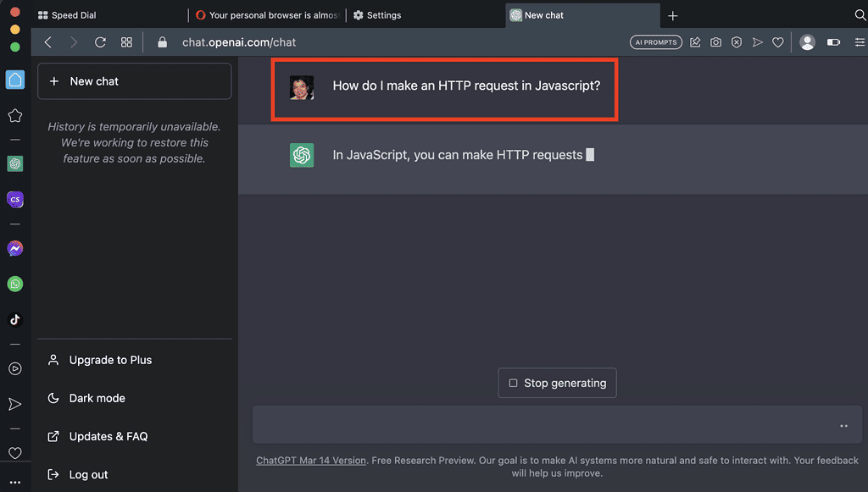Viewport: 868px width, 492px height.
Task: Click the message input field
Action: point(557,424)
